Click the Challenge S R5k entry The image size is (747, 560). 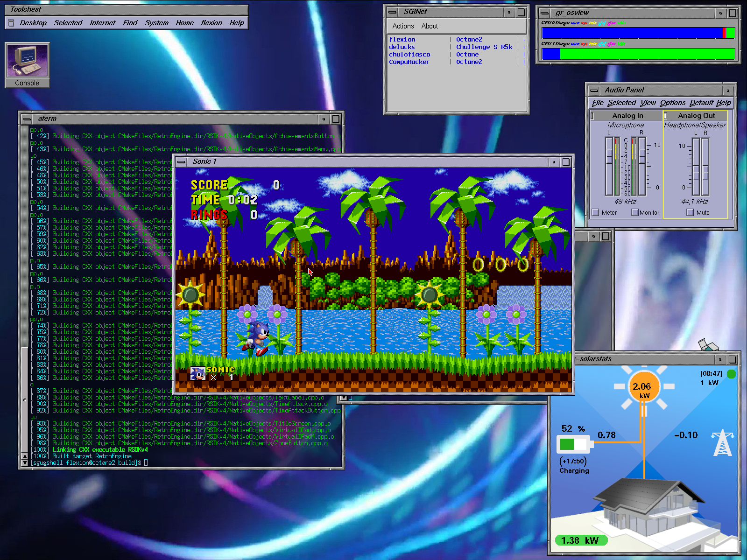(484, 47)
